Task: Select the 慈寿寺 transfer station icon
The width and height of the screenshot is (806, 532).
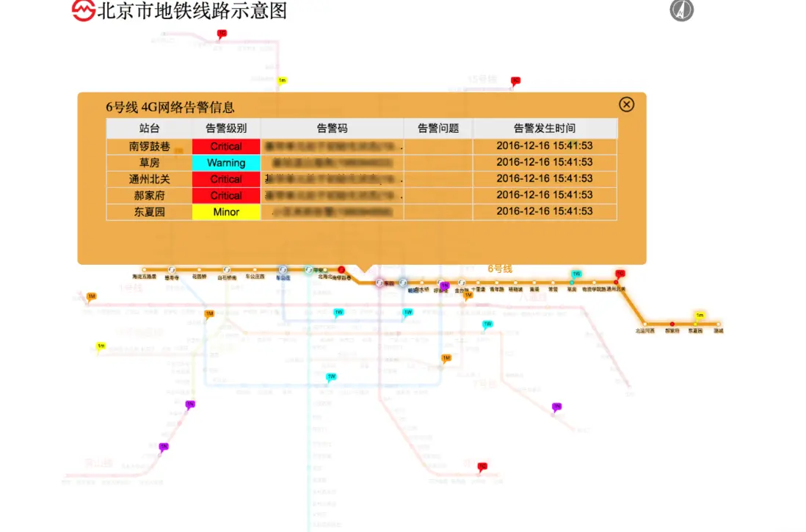Action: point(172,270)
